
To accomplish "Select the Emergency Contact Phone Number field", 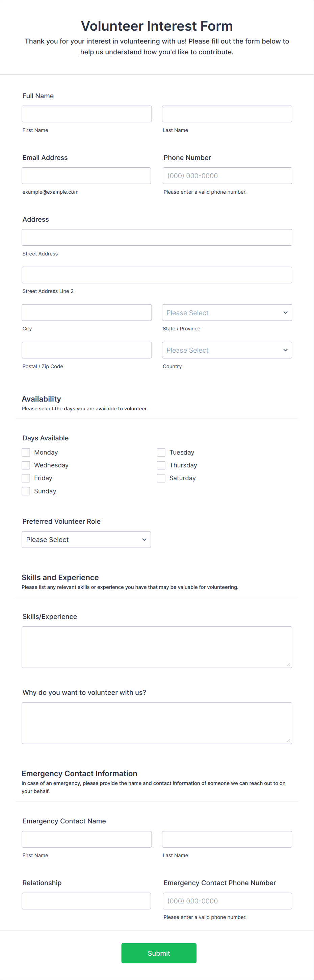I will click(x=227, y=901).
